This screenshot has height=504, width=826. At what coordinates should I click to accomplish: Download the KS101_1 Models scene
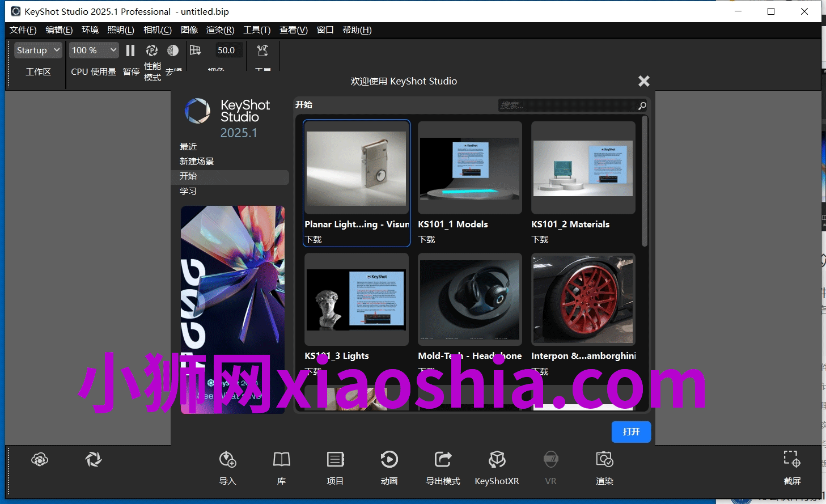pos(426,239)
